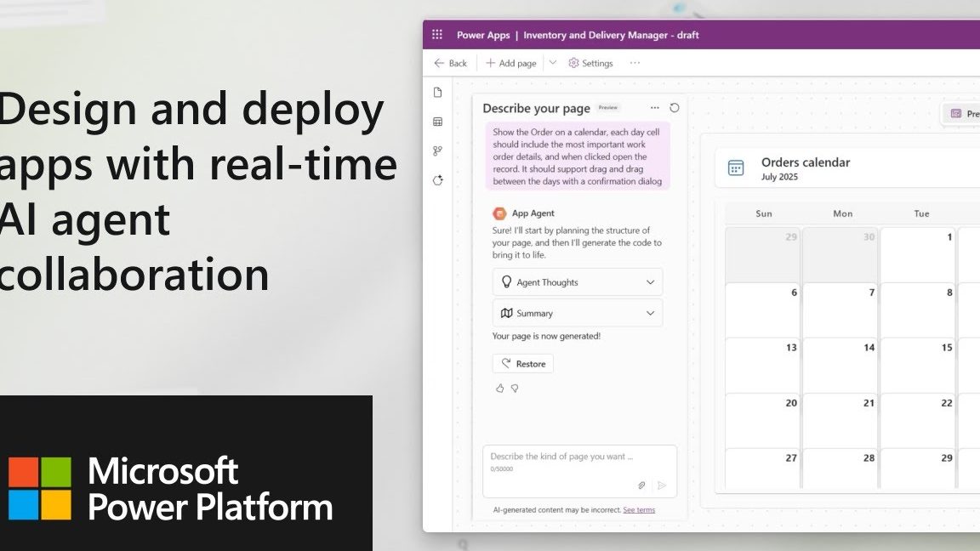Click the Microsoft Power Platform logo
Screen dimensions: 980x551
point(171,489)
